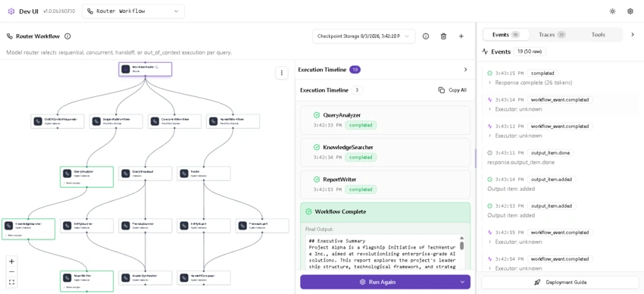The height and width of the screenshot is (294, 644).
Task: Open settings gear in top bar
Action: click(x=630, y=11)
